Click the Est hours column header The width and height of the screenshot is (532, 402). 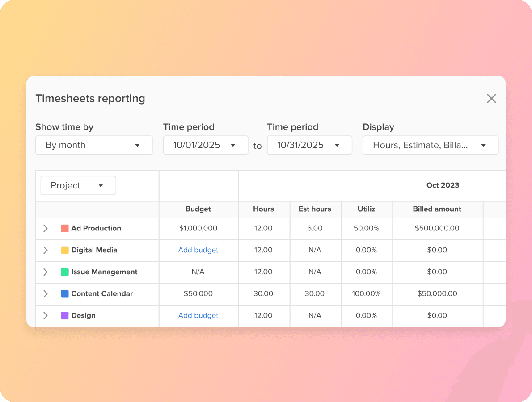click(315, 209)
